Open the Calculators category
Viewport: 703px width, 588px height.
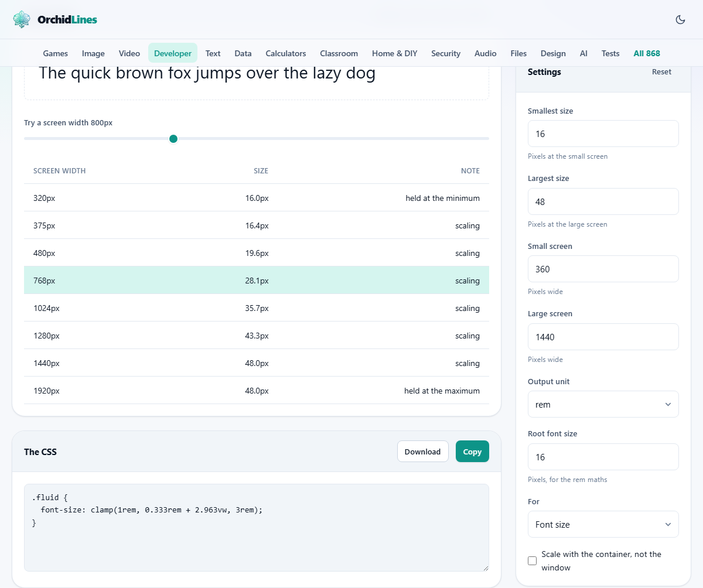pyautogui.click(x=286, y=53)
